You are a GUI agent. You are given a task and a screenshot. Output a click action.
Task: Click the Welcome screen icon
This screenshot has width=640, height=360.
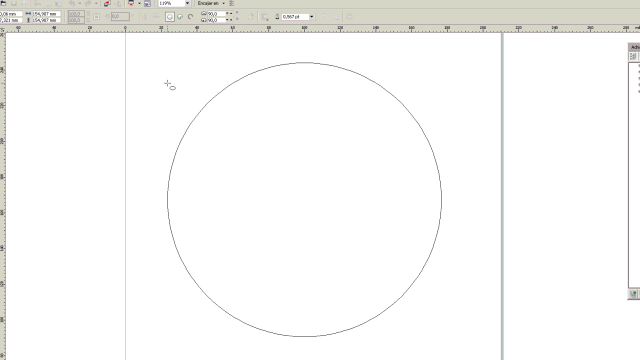147,3
